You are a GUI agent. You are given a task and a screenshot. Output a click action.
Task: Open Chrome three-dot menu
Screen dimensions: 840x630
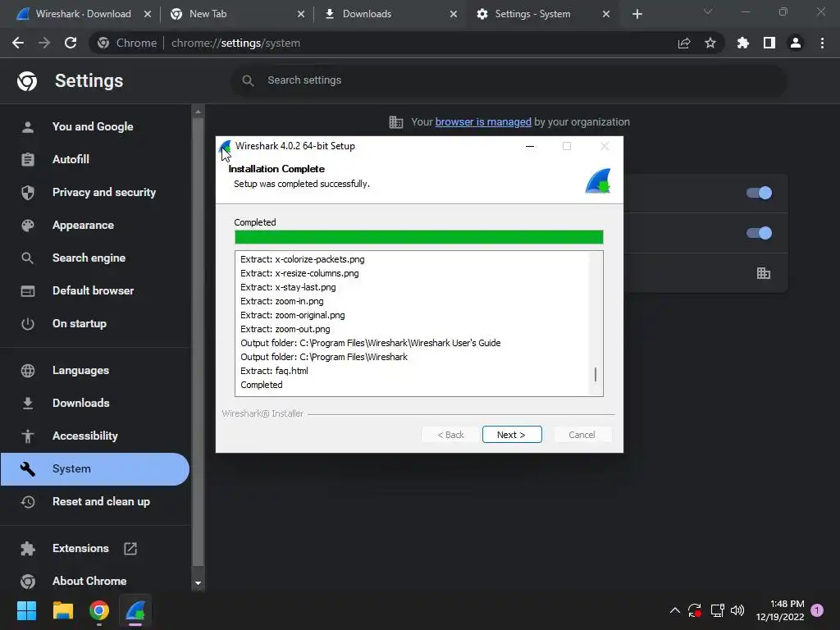point(822,43)
